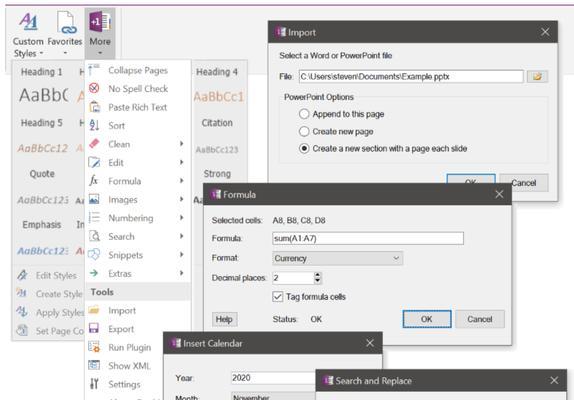Open the Custom Styles ribbon button
This screenshot has height=400, width=574.
[28, 35]
